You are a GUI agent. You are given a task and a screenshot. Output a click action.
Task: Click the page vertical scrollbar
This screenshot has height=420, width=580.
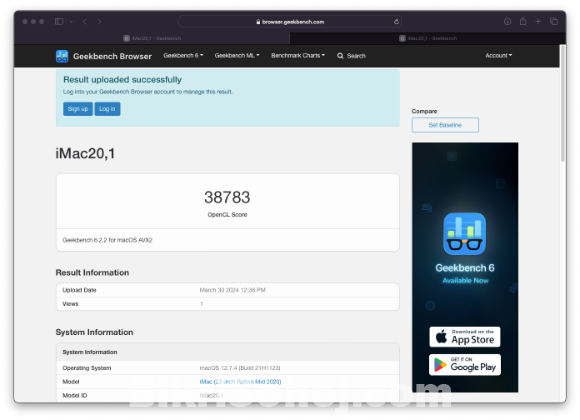[563, 104]
